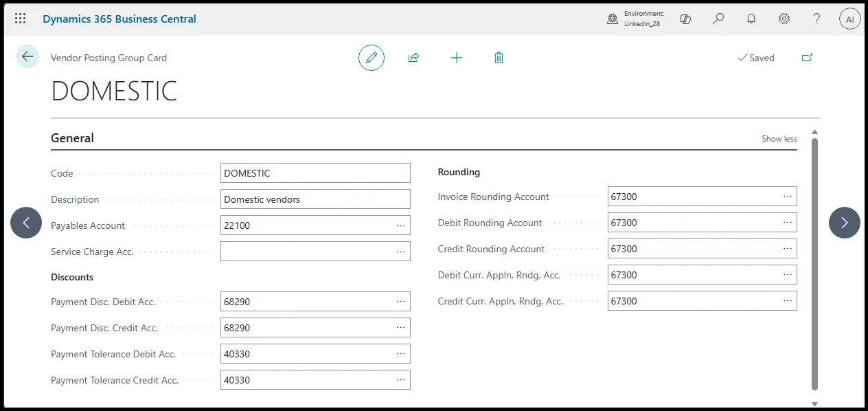Open the settings gear
The width and height of the screenshot is (868, 411).
tap(784, 19)
